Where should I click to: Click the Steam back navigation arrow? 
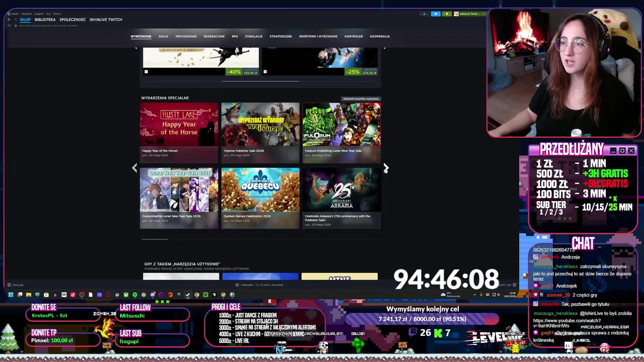pos(9,20)
